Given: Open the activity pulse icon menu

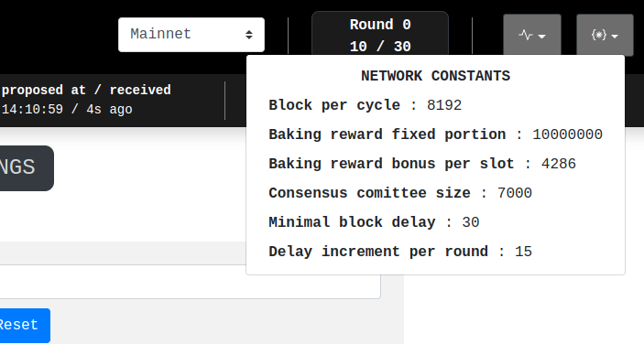Looking at the screenshot, I should click(532, 36).
